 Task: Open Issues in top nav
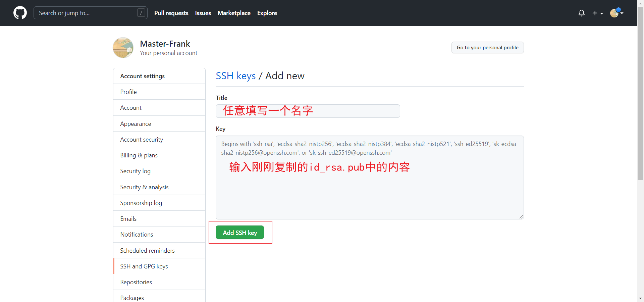[203, 13]
